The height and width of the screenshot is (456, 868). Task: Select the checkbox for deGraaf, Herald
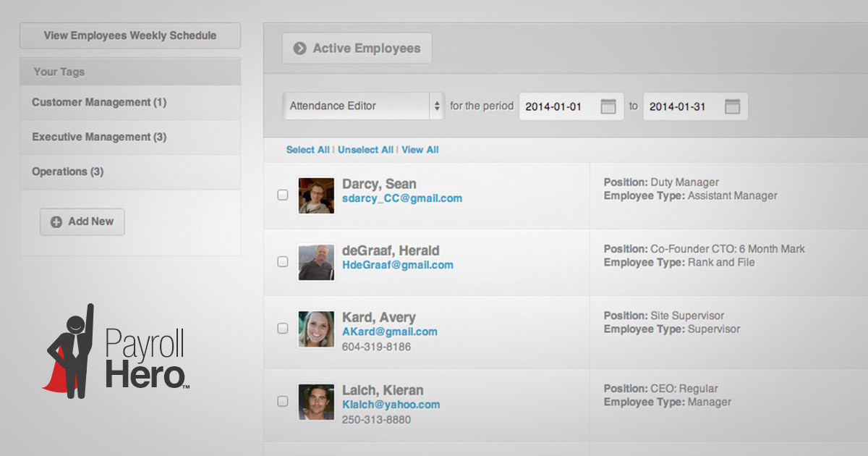(x=282, y=261)
